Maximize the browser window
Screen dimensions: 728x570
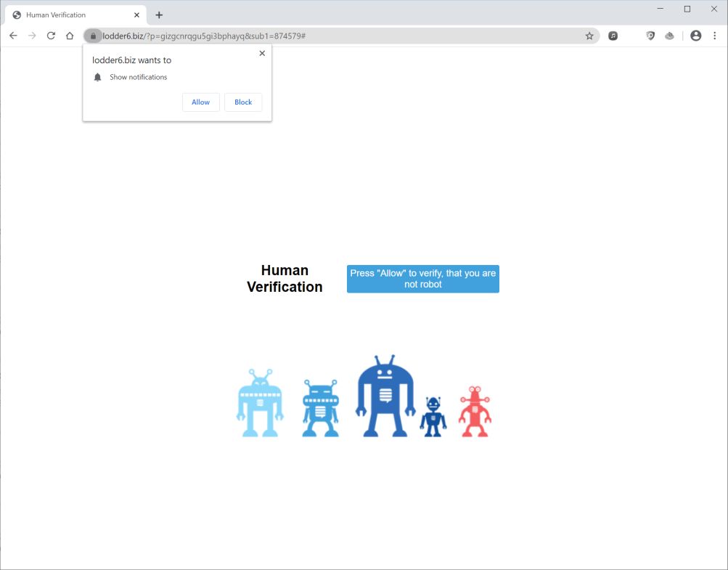687,9
